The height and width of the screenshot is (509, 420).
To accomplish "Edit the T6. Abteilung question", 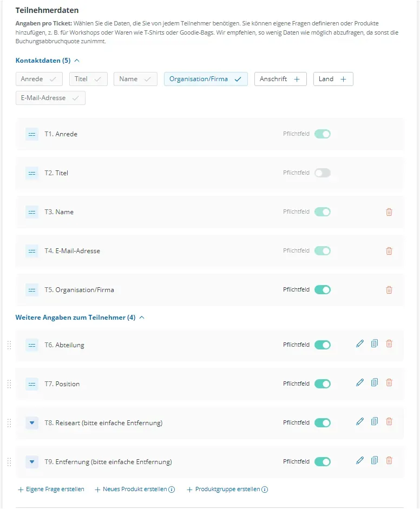I will tap(360, 343).
